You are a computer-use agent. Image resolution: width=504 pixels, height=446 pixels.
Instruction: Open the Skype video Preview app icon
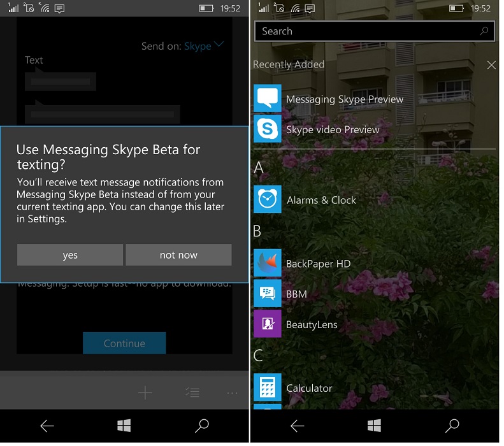[x=269, y=129]
